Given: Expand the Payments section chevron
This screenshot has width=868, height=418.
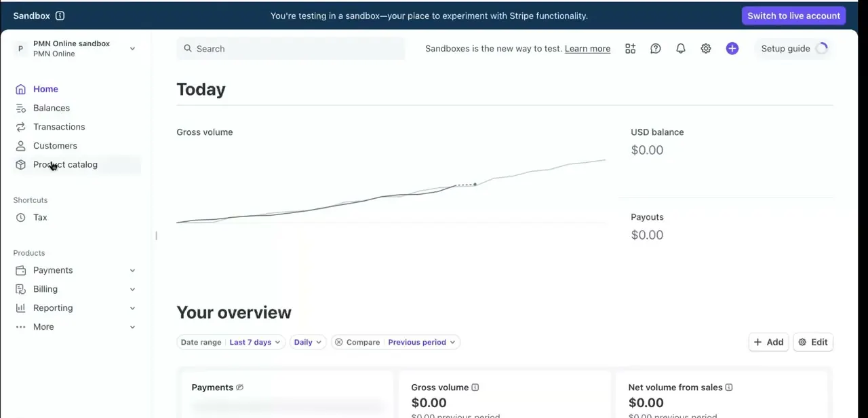Looking at the screenshot, I should tap(132, 270).
